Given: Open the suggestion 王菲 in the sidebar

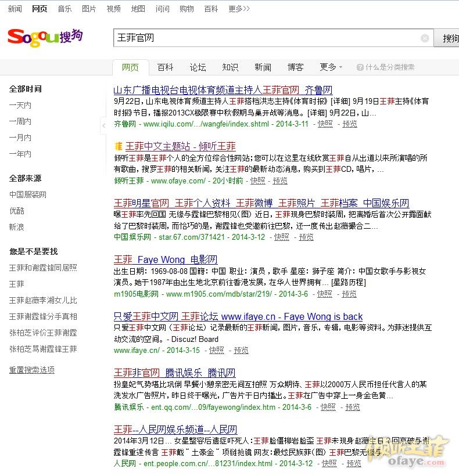Looking at the screenshot, I should (17, 284).
